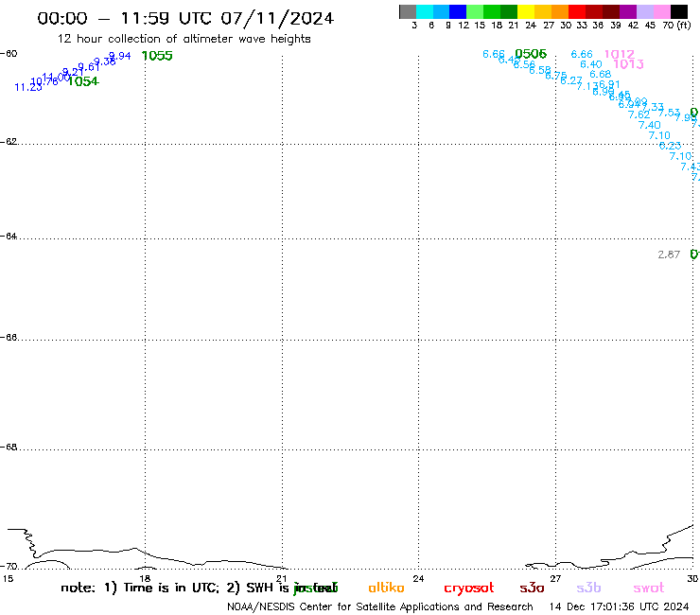700x615 pixels.
Task: Click the yellow 24 ft legend swatch
Action: tap(526, 11)
